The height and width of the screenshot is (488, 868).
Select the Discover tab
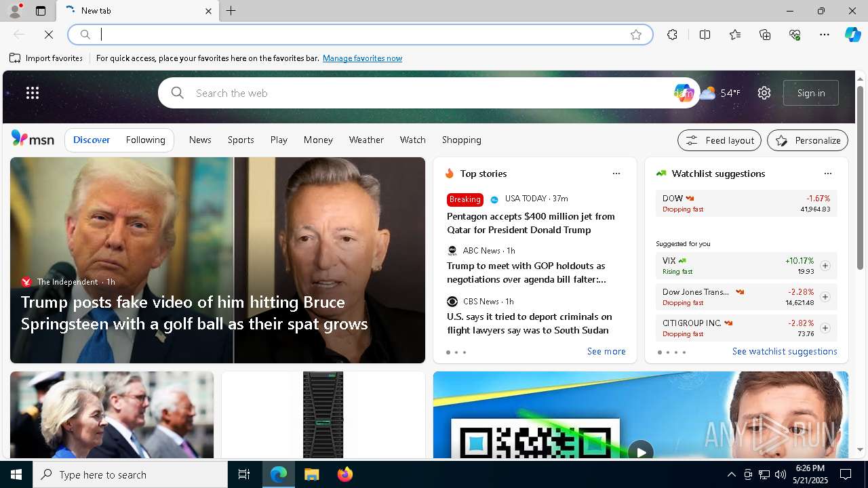point(92,140)
